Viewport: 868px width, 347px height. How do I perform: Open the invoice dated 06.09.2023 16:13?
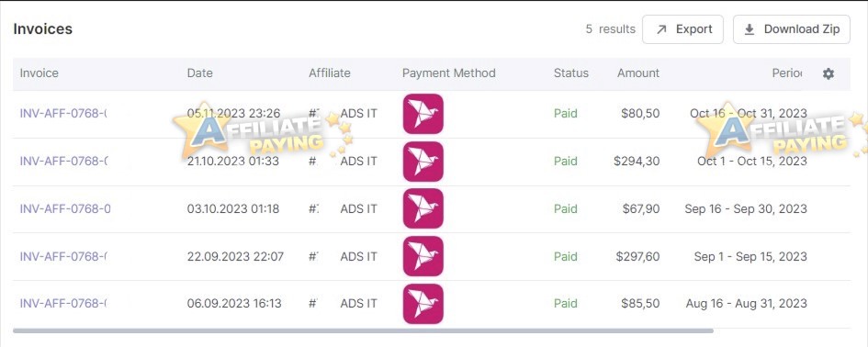tap(63, 303)
